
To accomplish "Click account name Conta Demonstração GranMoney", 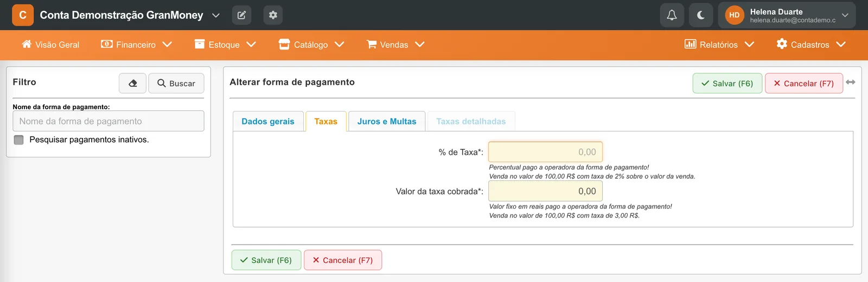I will coord(122,15).
